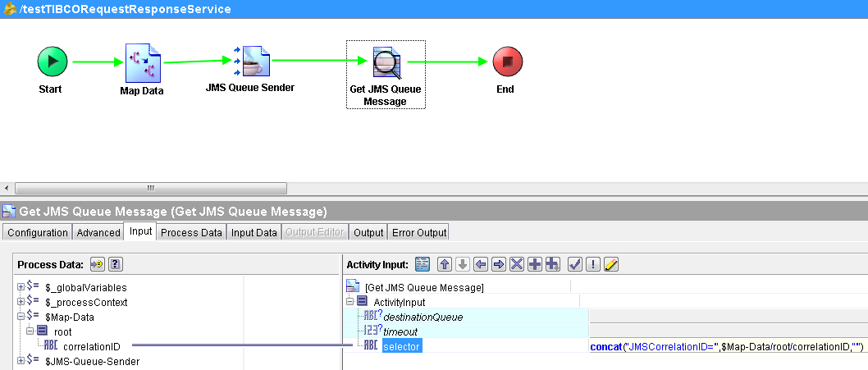Select the correlationID element in Process Data
Viewport: 868px width, 370px height.
pyautogui.click(x=91, y=346)
